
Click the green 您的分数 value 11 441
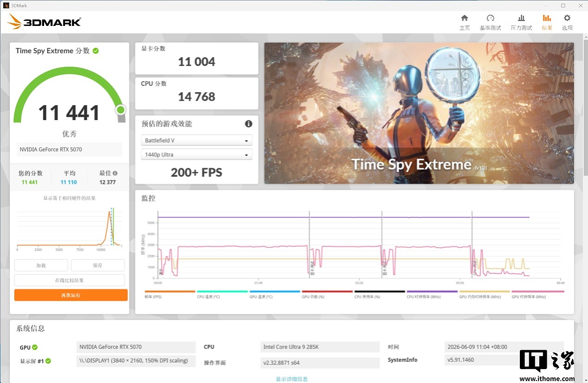(30, 182)
